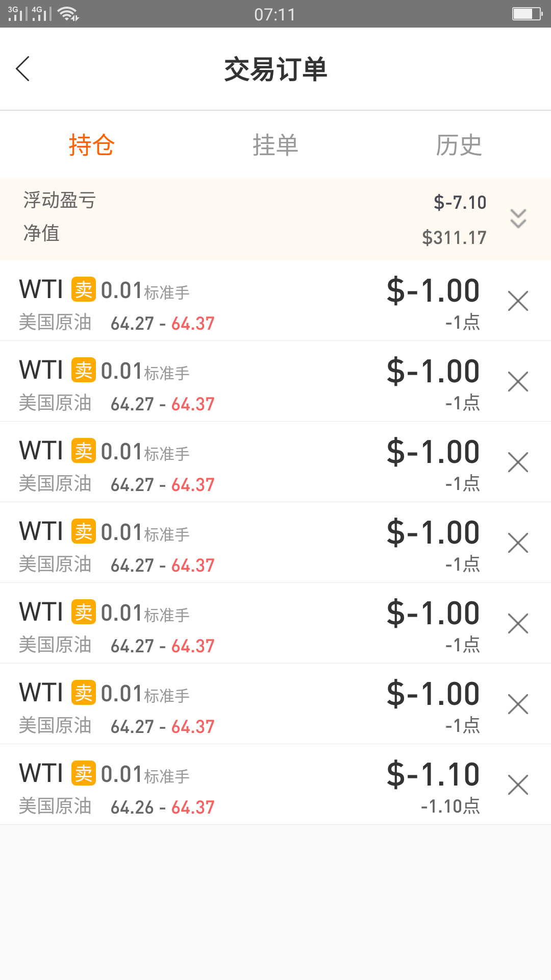Tap the battery indicator in status bar
The height and width of the screenshot is (980, 551).
[527, 14]
